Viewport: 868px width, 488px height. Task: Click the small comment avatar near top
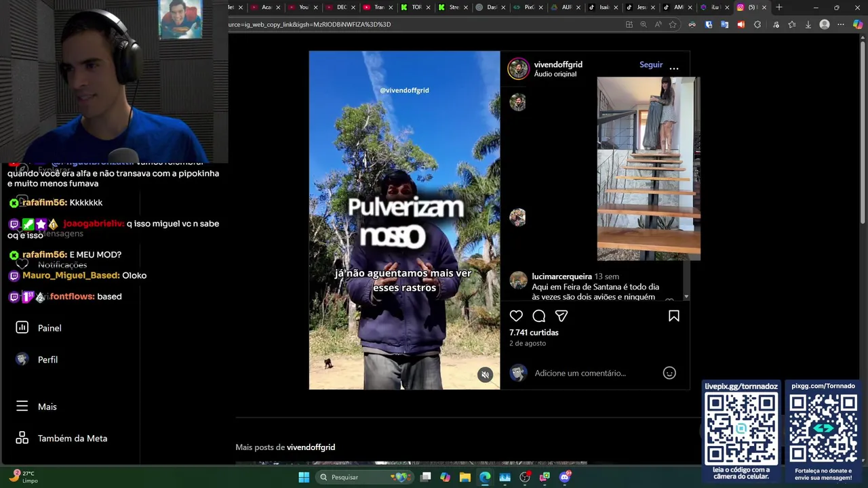(517, 102)
